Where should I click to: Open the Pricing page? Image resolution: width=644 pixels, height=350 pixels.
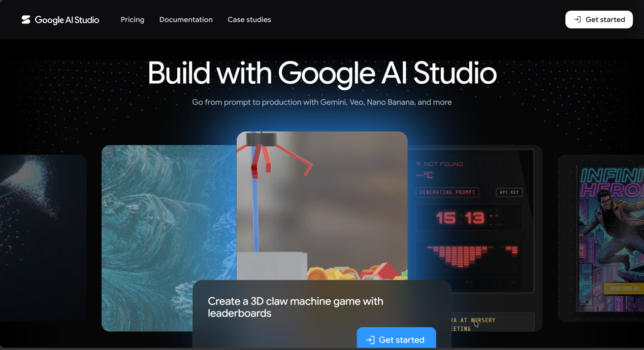133,20
